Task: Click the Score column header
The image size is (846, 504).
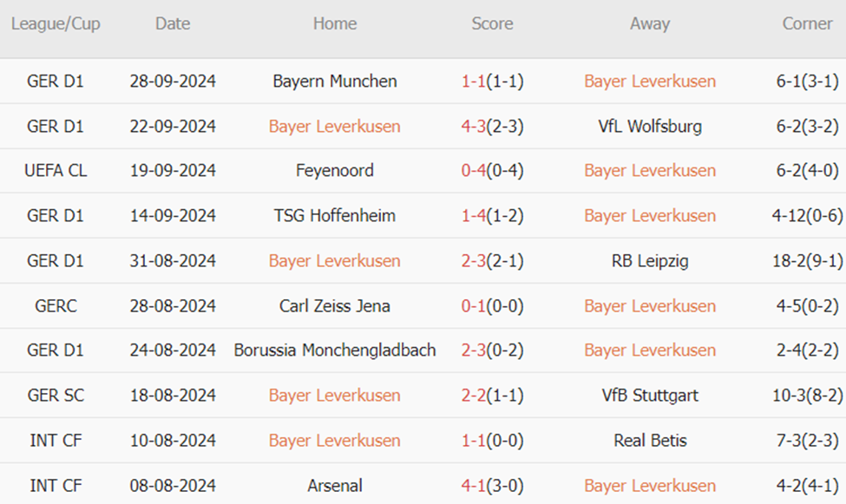Action: [x=492, y=24]
